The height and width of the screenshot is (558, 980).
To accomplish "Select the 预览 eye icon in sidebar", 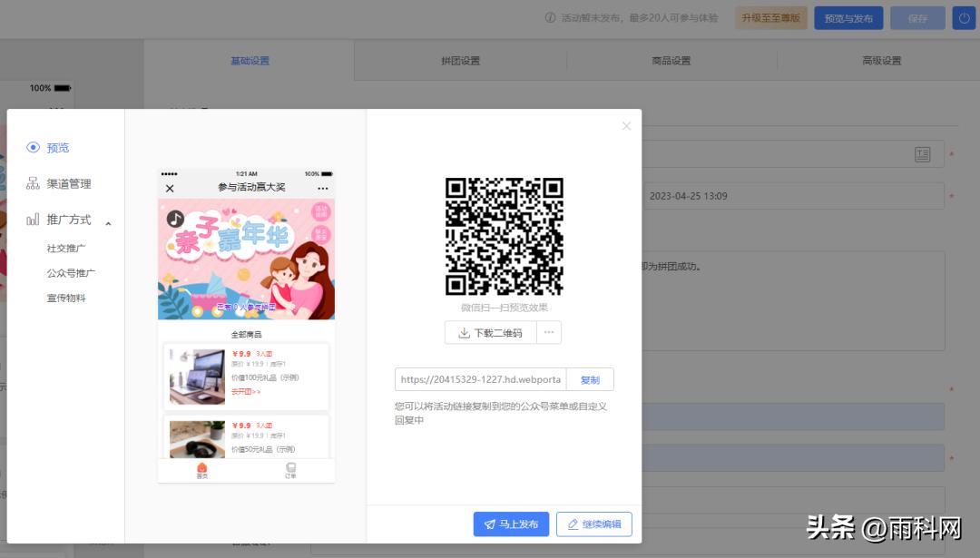I will click(34, 147).
